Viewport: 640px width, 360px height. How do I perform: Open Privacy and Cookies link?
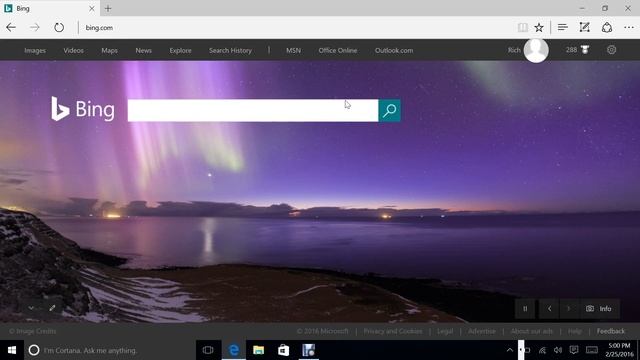click(393, 331)
